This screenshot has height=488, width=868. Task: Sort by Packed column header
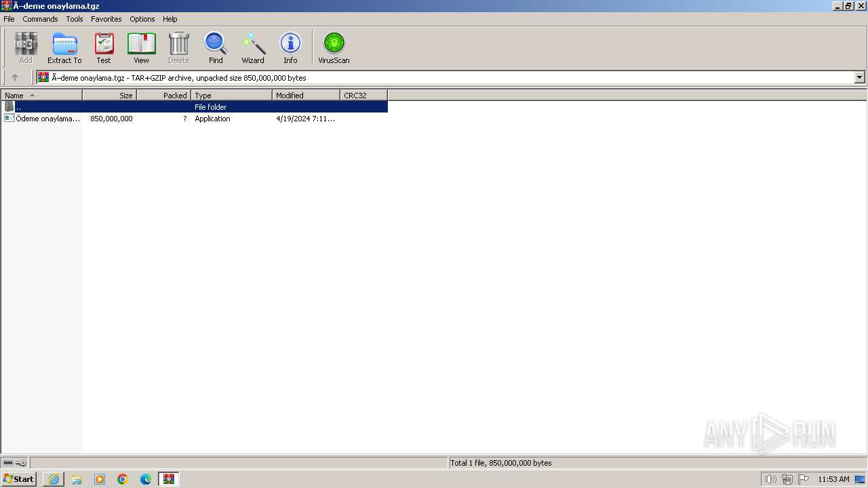tap(163, 95)
